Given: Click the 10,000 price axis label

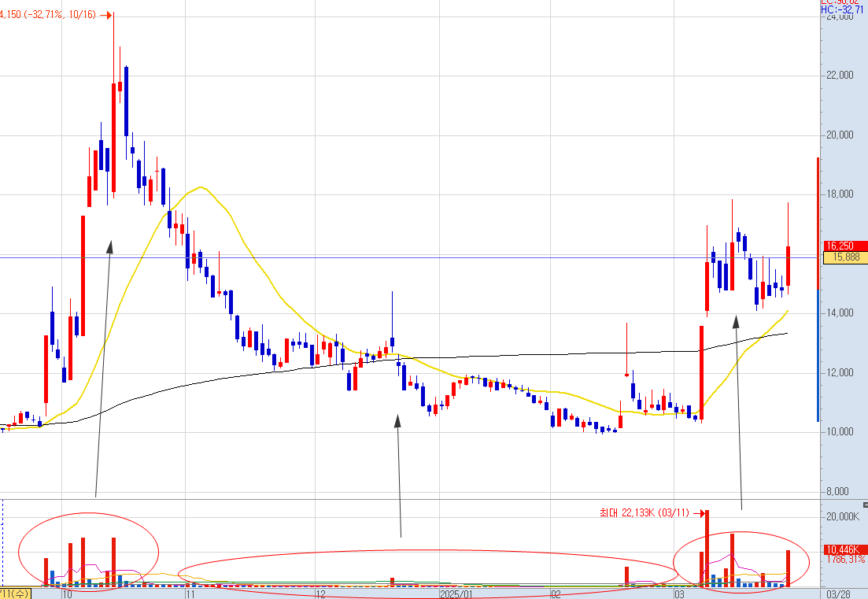Looking at the screenshot, I should click(x=840, y=432).
